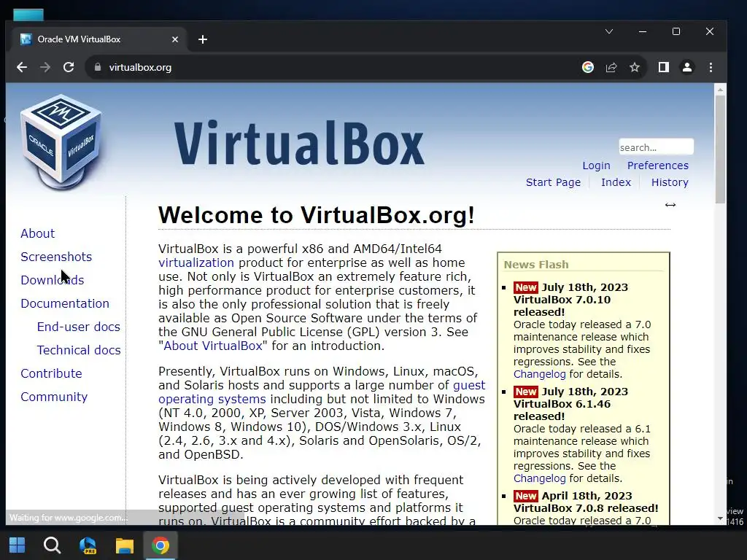This screenshot has height=560, width=747.
Task: Toggle page width double-arrow icon
Action: [670, 205]
